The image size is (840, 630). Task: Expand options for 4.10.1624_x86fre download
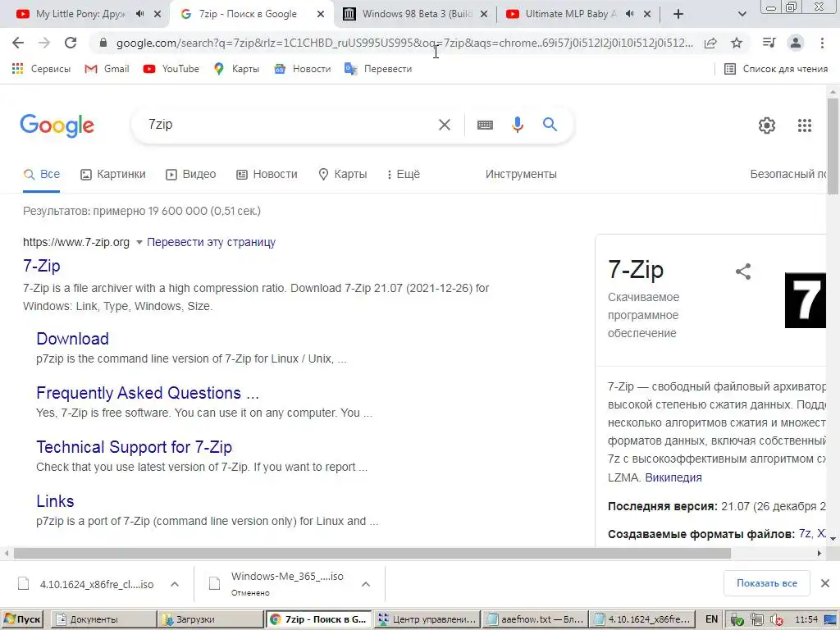tap(175, 584)
